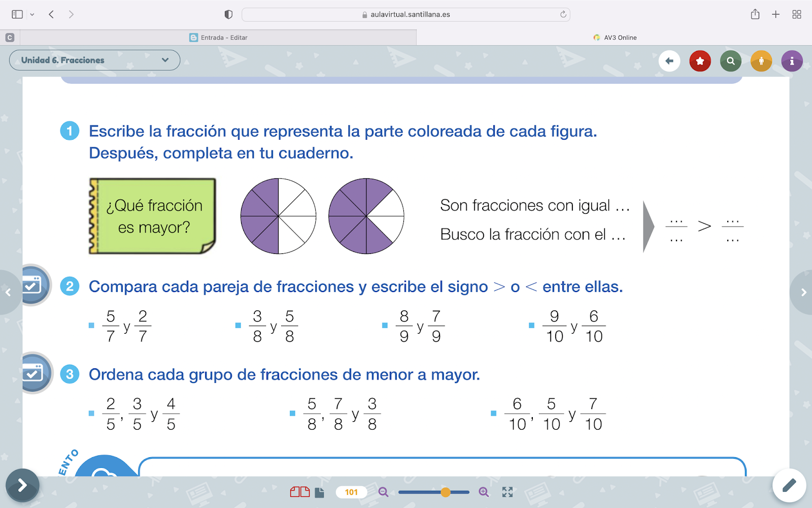
Task: Click the group 6/10, 5/10 y 7/10
Action: coord(555,414)
